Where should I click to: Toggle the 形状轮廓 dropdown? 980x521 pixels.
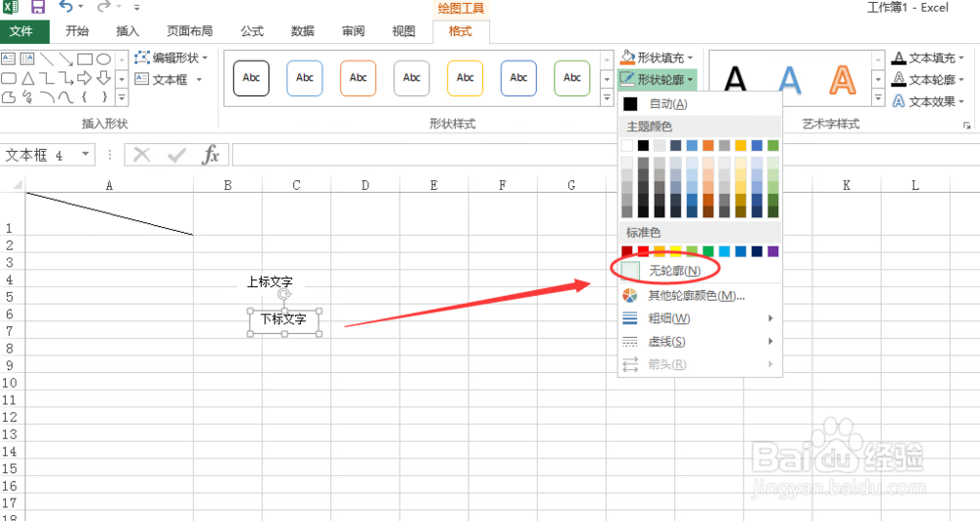(x=657, y=80)
